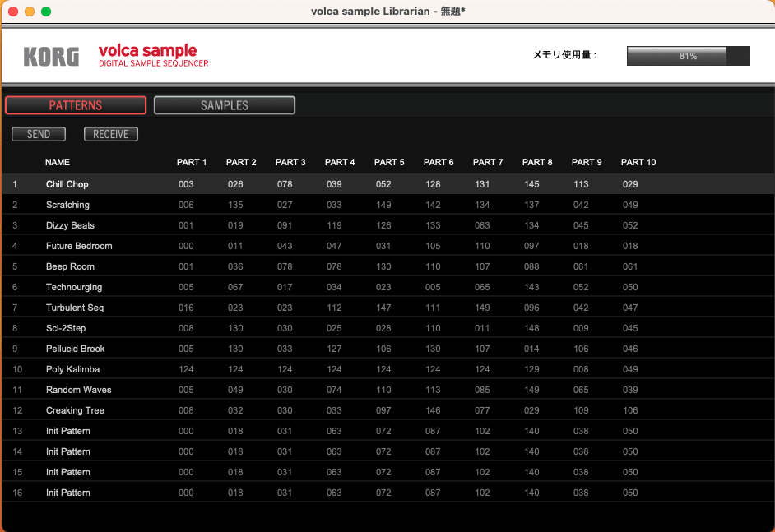Select the Scratching pattern

(x=387, y=205)
